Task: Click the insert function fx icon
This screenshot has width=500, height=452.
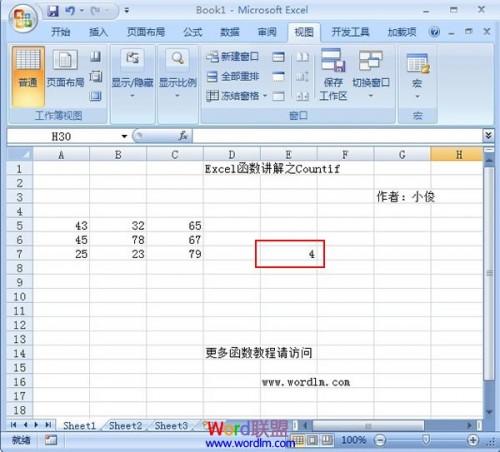Action: click(183, 136)
